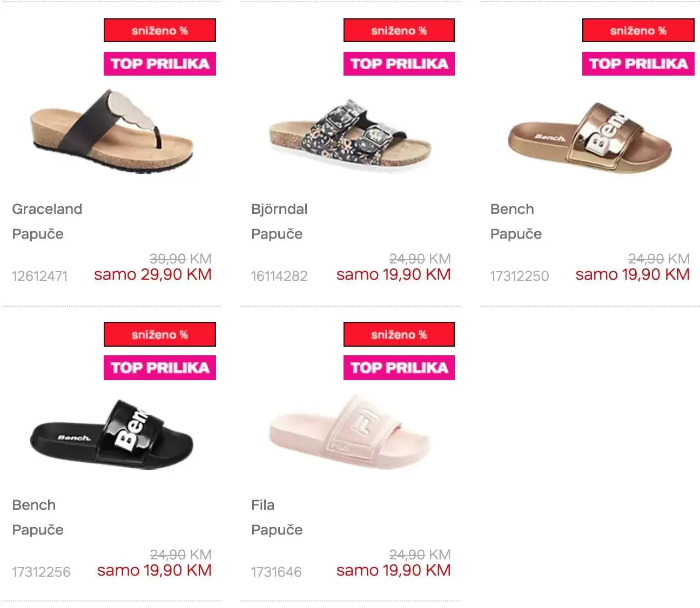Click the sniženo % badge above Graceland sandal
Viewport: 700px width, 608px height.
(x=160, y=31)
